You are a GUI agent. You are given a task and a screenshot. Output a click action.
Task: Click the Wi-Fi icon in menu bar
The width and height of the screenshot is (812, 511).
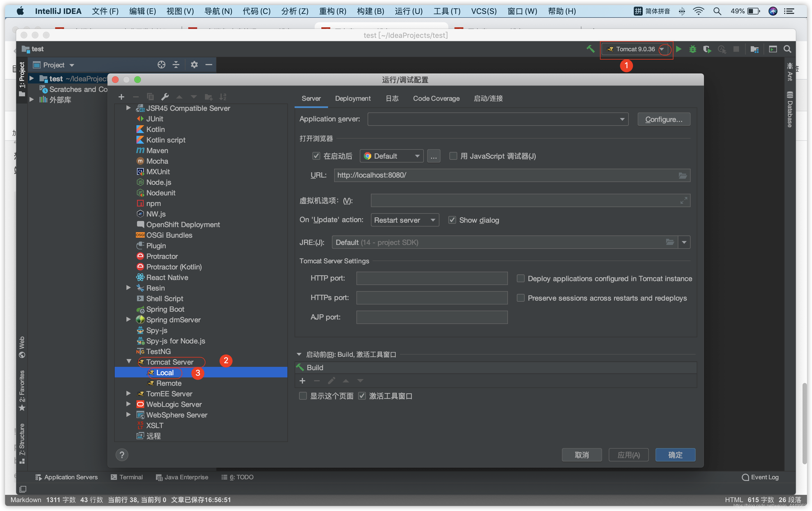[x=698, y=11]
